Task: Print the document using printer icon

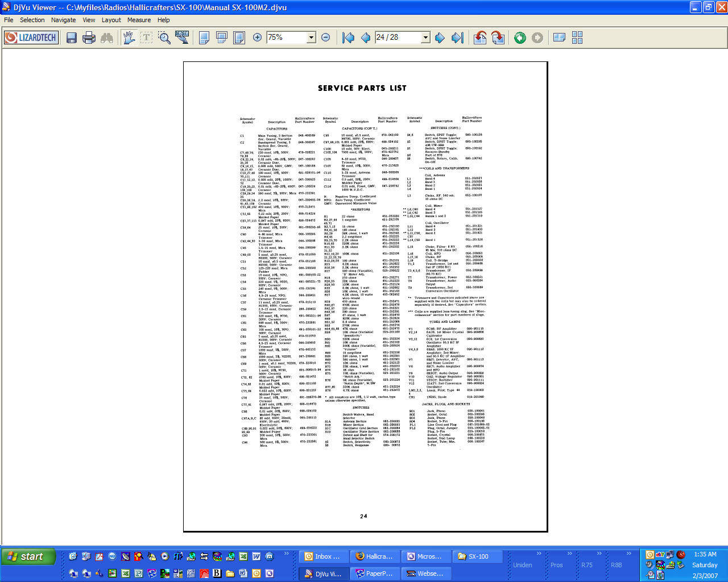Action: [x=89, y=38]
